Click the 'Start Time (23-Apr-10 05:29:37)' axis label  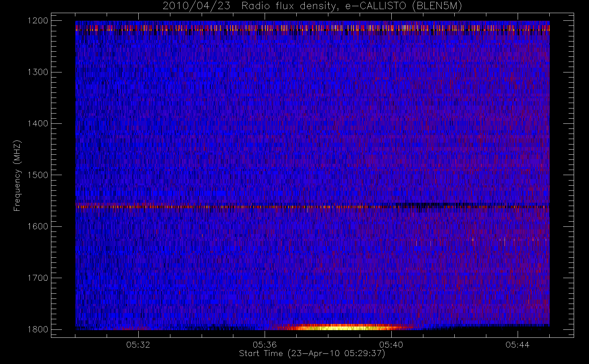[312, 353]
